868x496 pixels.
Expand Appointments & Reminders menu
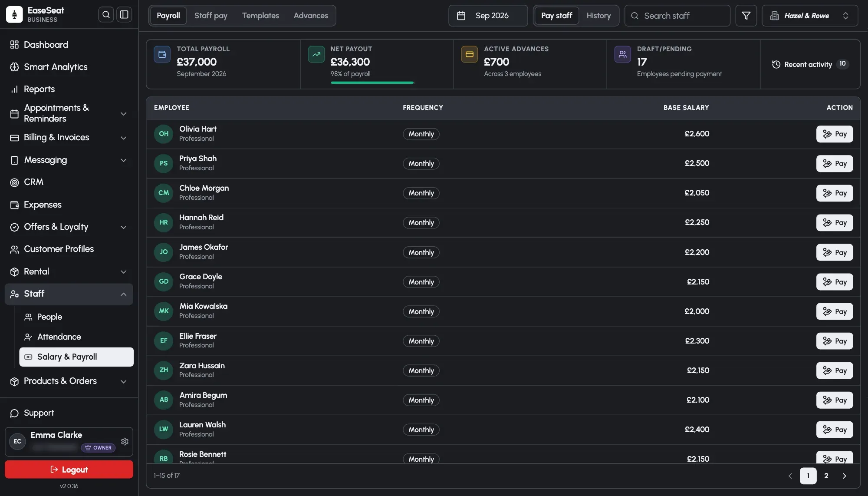(69, 113)
